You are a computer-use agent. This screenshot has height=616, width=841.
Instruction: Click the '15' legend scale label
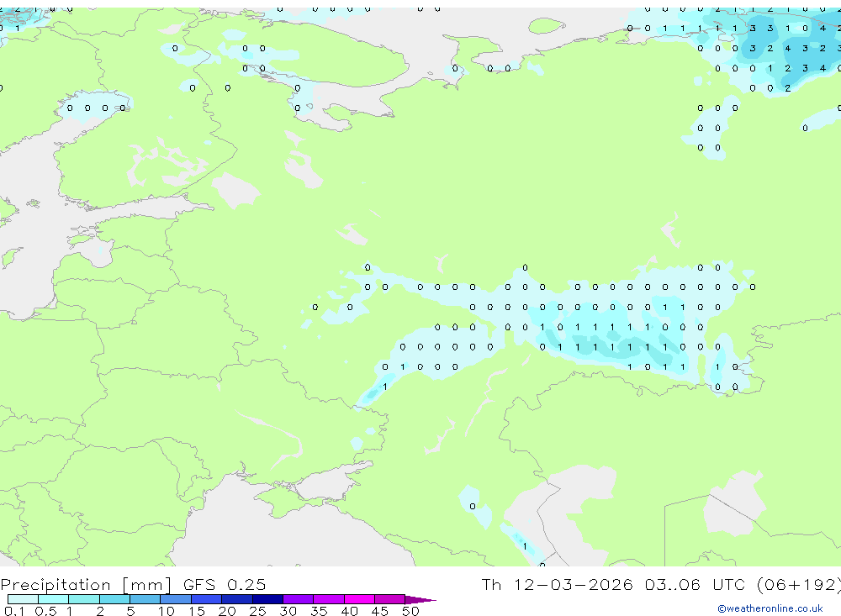[x=197, y=611]
